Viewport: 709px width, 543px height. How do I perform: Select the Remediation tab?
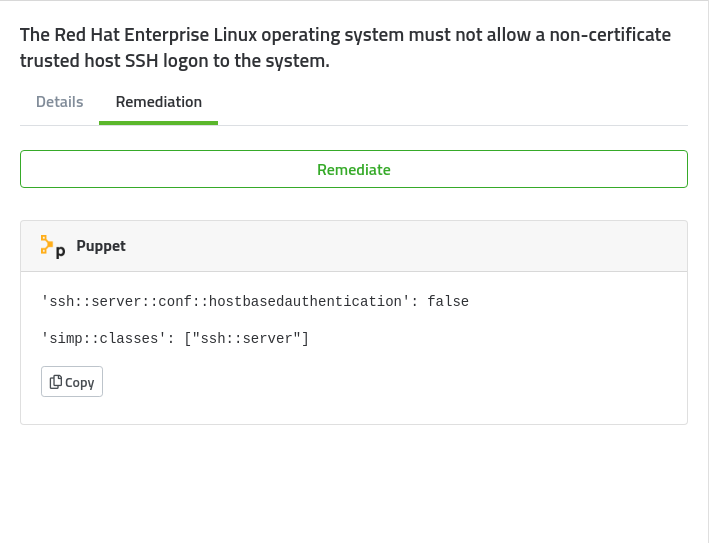[158, 102]
